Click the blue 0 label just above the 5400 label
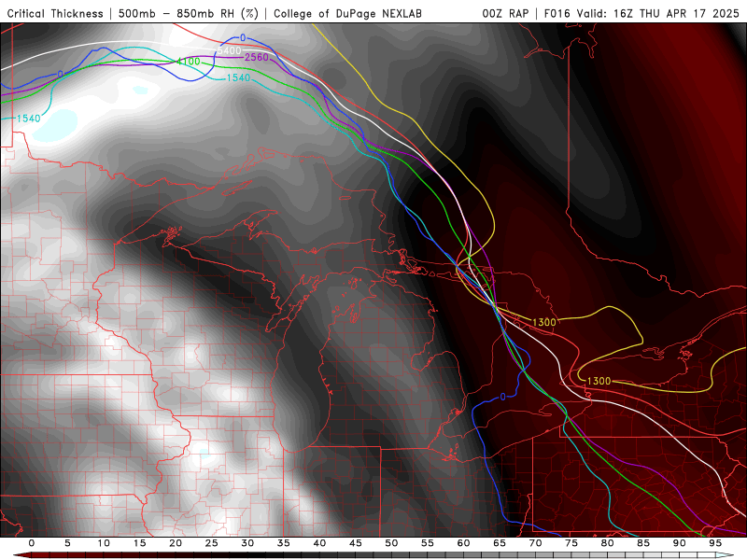The height and width of the screenshot is (560, 747). click(x=243, y=37)
